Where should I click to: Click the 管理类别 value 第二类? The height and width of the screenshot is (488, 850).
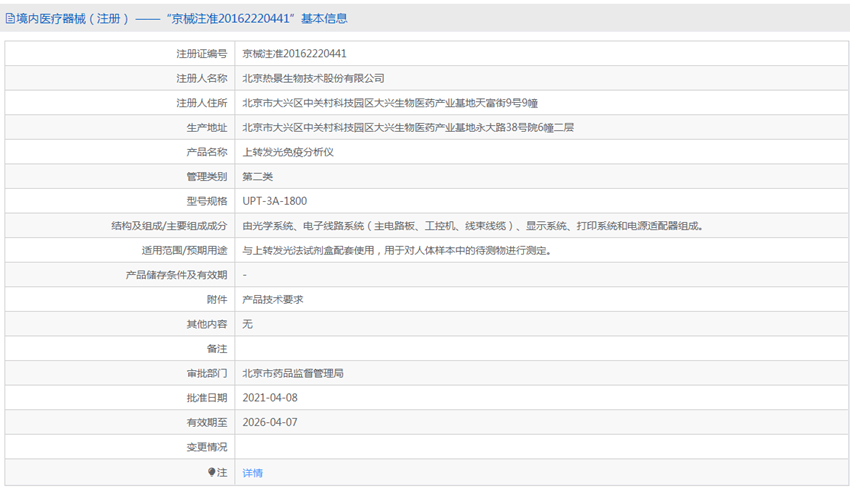[257, 177]
